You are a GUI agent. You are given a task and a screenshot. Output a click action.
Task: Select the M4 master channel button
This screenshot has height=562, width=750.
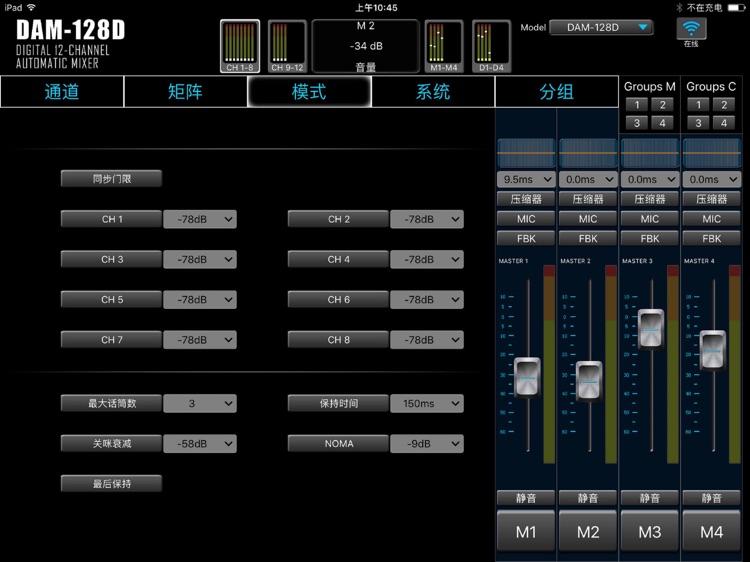pyautogui.click(x=712, y=532)
